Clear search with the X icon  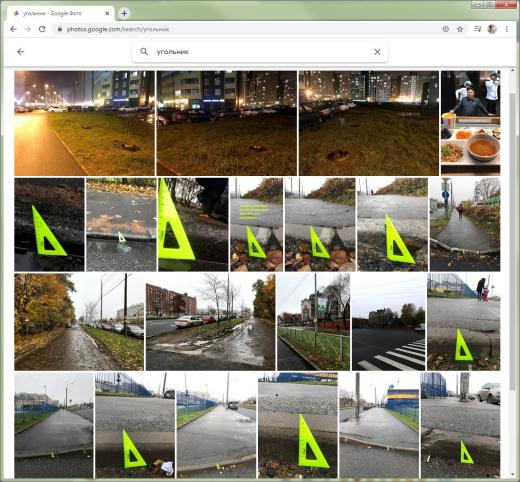377,52
